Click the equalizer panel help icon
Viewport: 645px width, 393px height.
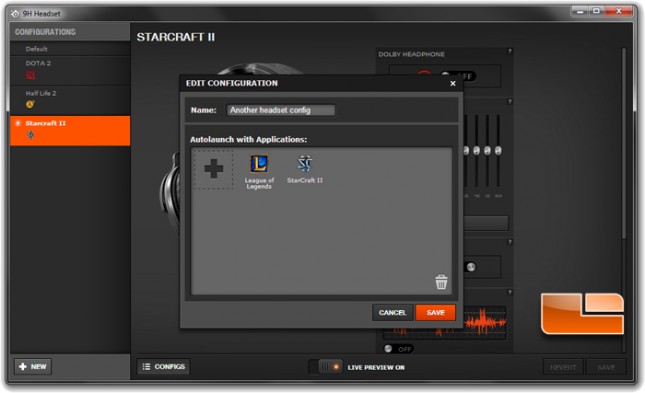click(x=510, y=101)
